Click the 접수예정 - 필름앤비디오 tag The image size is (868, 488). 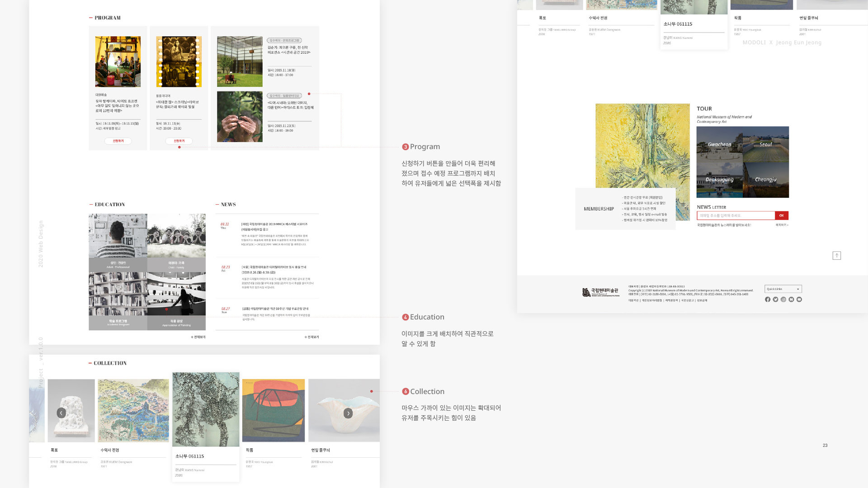pos(284,96)
